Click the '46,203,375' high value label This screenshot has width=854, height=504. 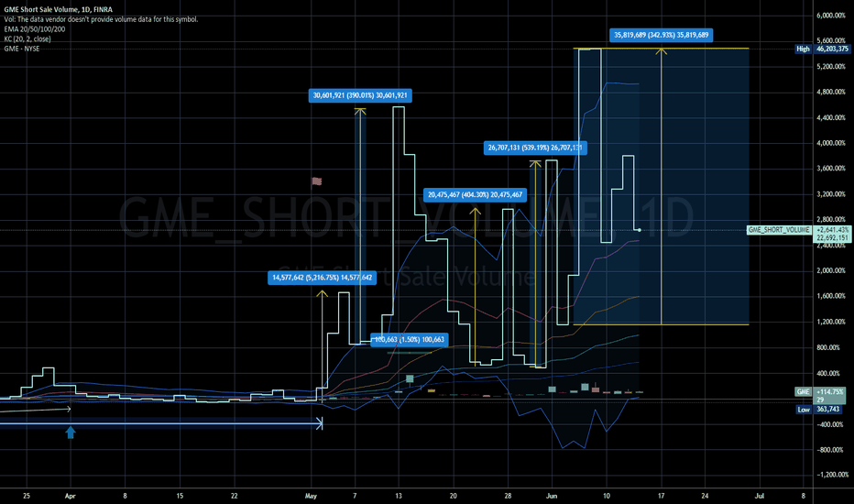click(x=832, y=49)
